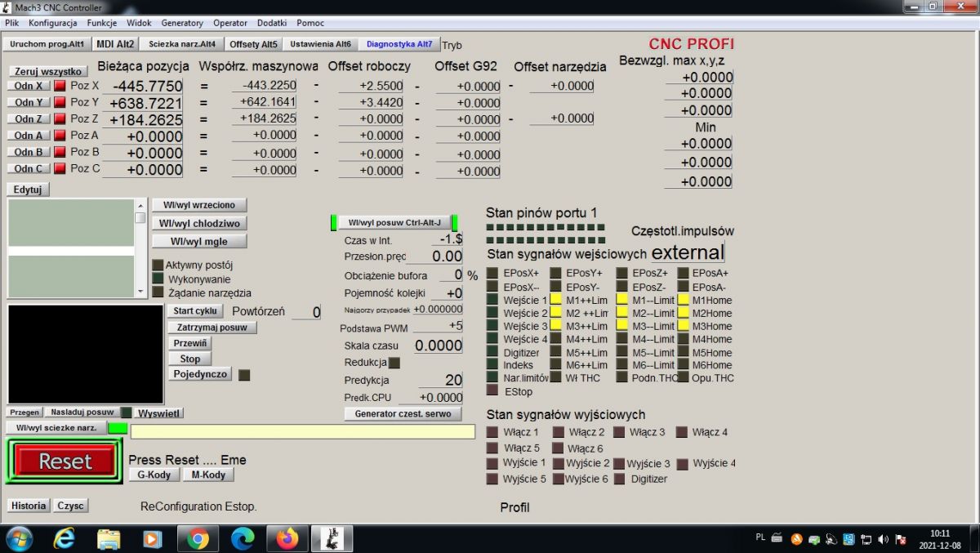Screen dimensions: 980x553
Task: Click the red LED beside Poz X
Action: click(x=60, y=86)
